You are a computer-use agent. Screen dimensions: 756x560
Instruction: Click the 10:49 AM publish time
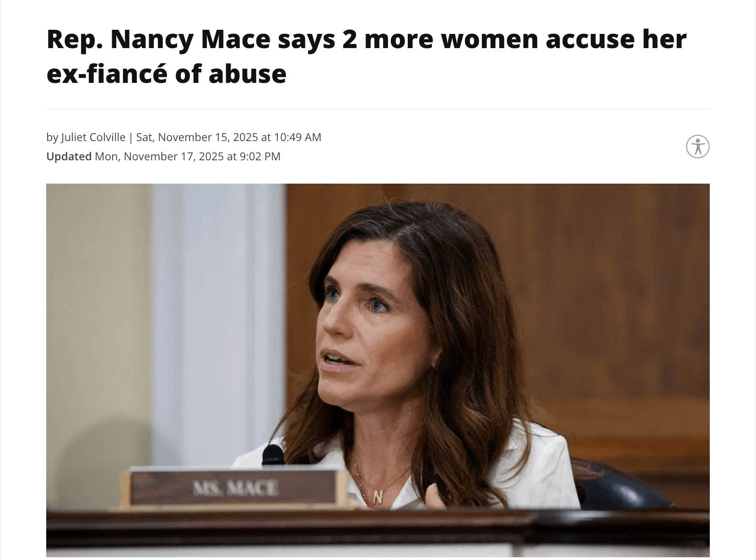pos(297,137)
